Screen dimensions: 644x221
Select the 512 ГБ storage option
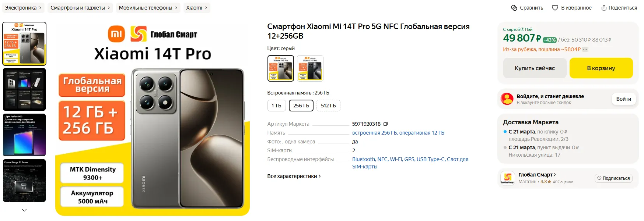tap(328, 106)
